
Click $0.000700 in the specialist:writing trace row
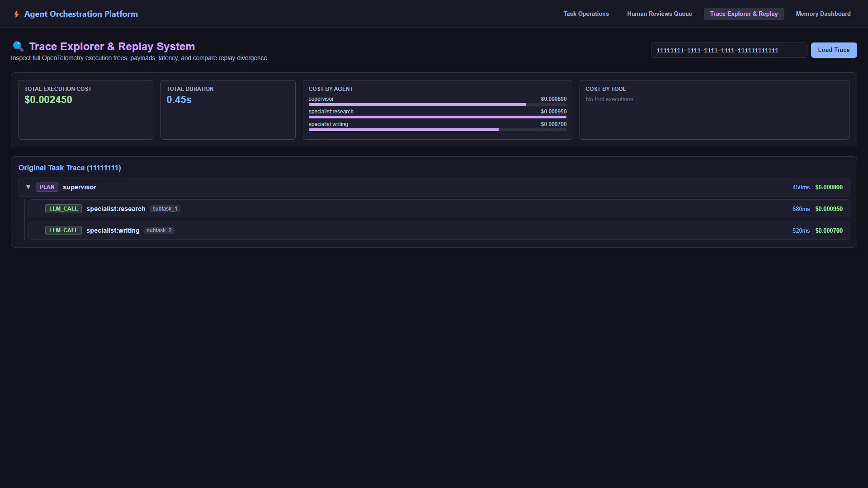point(829,230)
